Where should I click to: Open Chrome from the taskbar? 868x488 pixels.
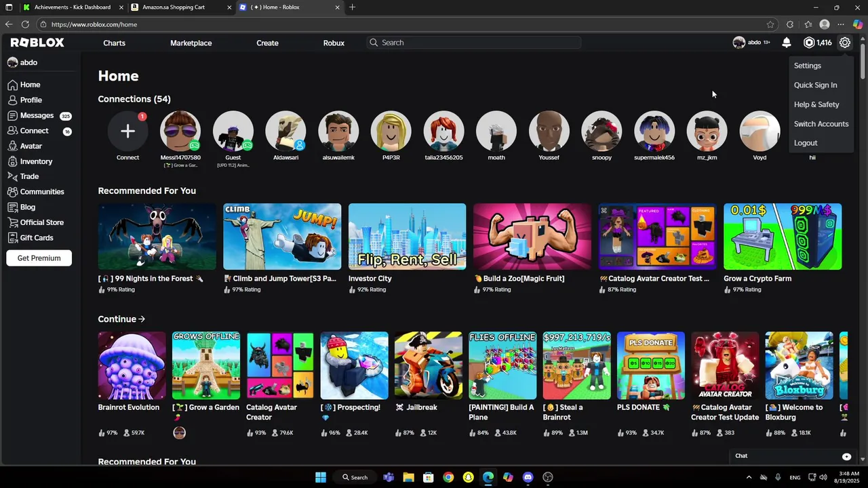[448, 477]
